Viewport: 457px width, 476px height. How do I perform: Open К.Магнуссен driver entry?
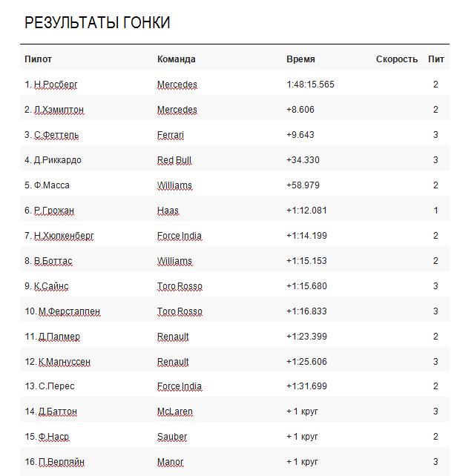(x=64, y=362)
